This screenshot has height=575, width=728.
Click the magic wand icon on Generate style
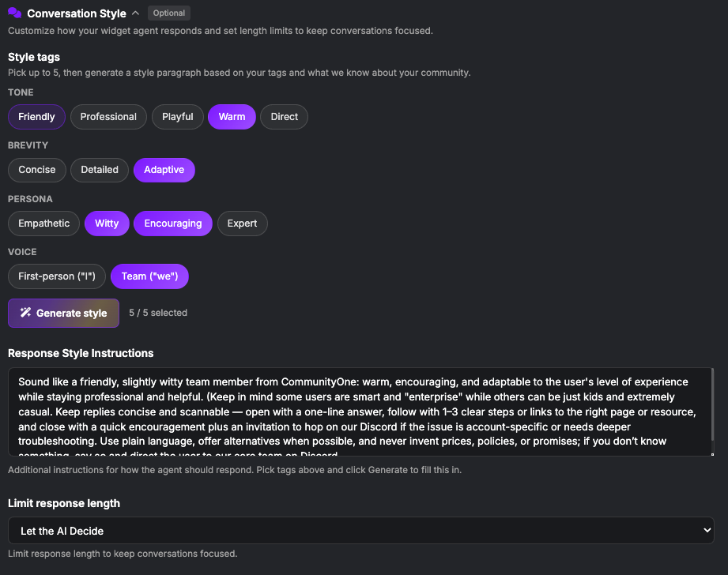(25, 313)
